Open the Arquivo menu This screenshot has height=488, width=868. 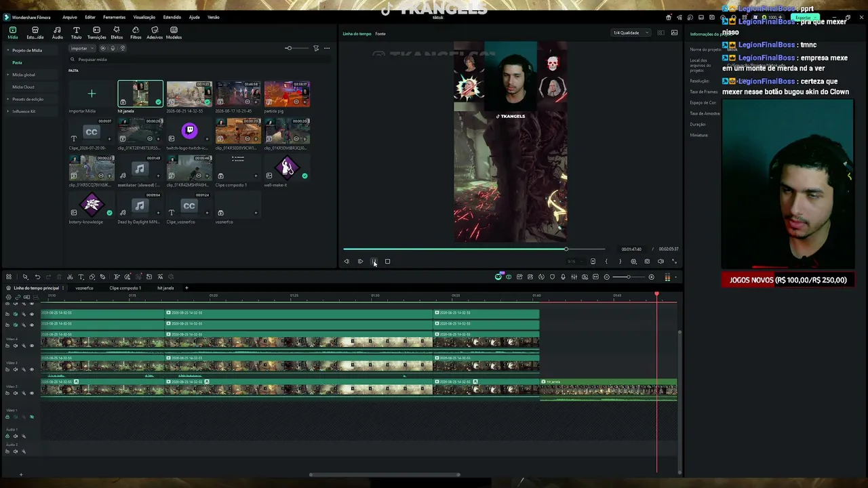tap(69, 17)
